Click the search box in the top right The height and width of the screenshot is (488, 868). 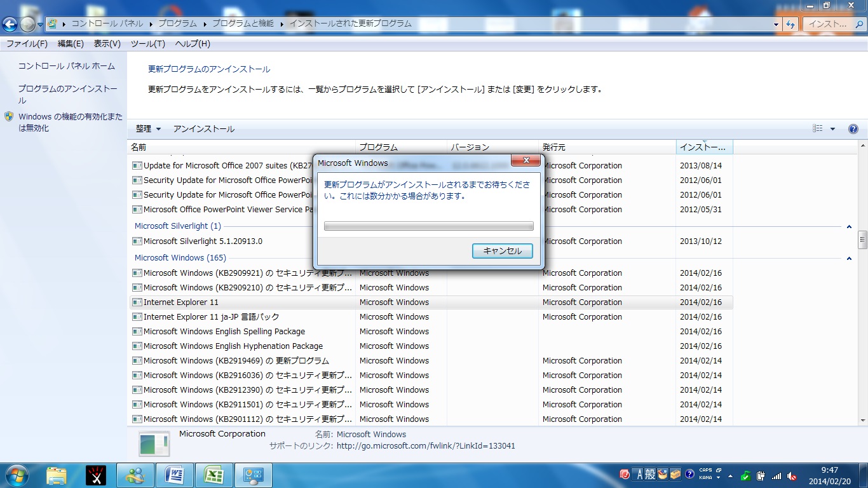click(834, 24)
